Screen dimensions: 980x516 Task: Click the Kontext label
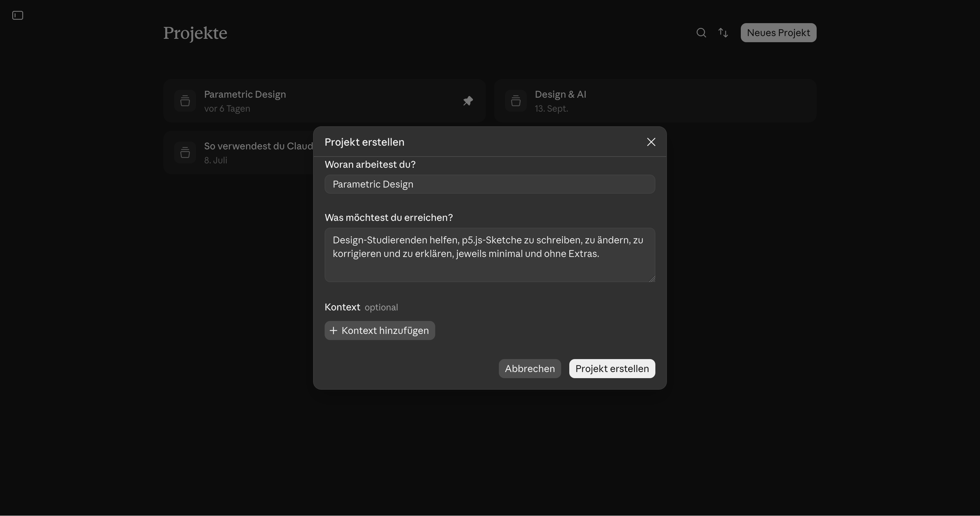pyautogui.click(x=342, y=307)
